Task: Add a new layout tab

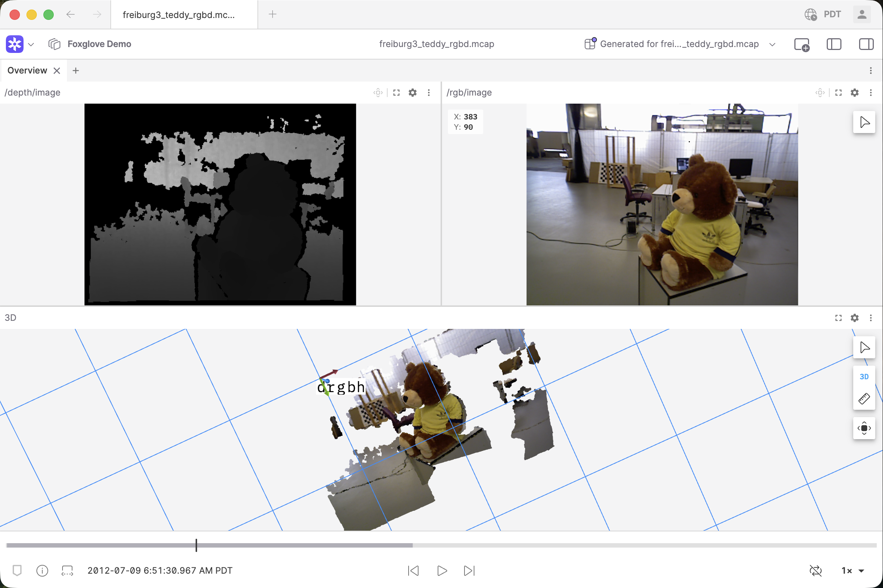Action: coord(76,71)
